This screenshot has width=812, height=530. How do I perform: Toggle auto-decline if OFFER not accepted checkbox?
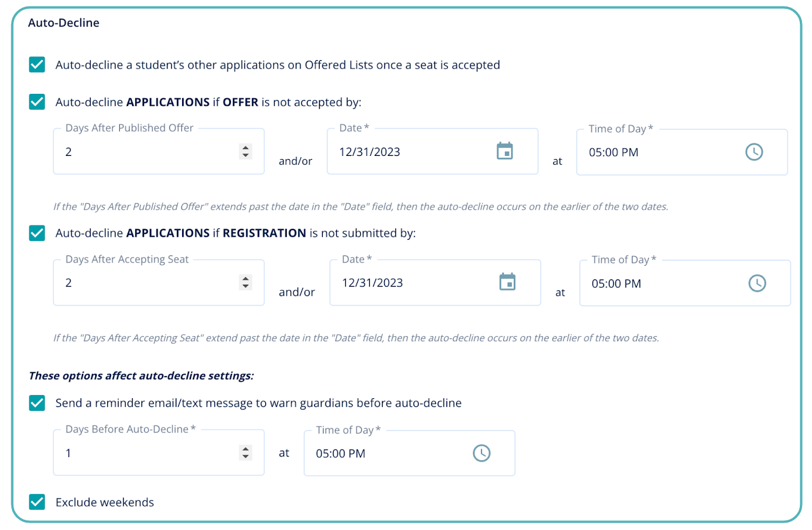coord(37,102)
